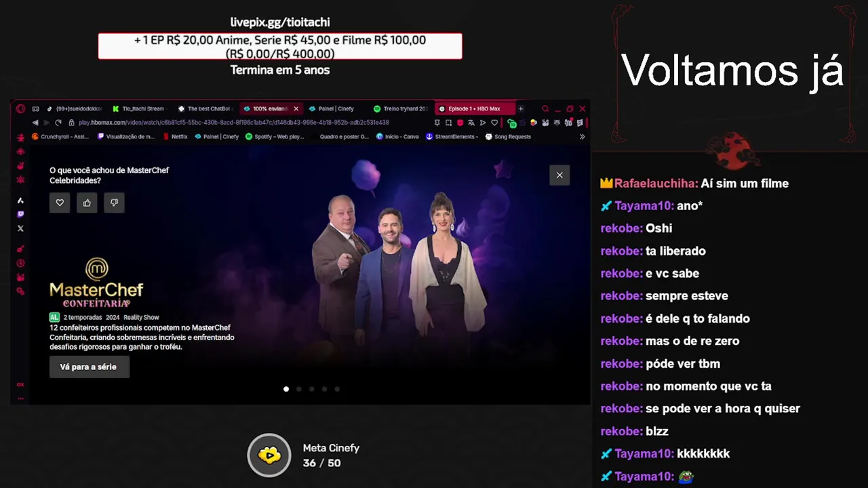This screenshot has height=488, width=868.
Task: Select the second carousel dot
Action: [x=299, y=389]
